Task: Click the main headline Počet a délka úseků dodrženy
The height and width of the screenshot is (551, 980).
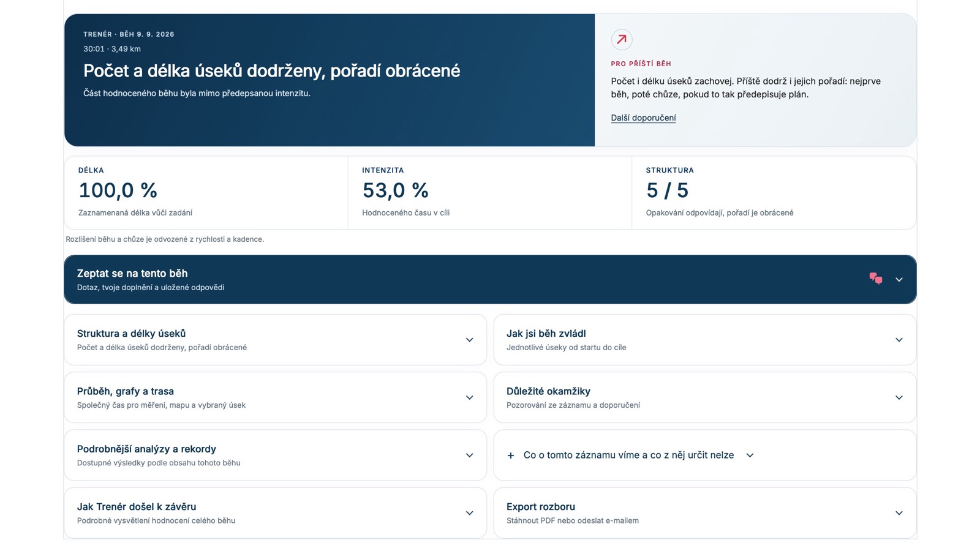Action: pos(271,71)
